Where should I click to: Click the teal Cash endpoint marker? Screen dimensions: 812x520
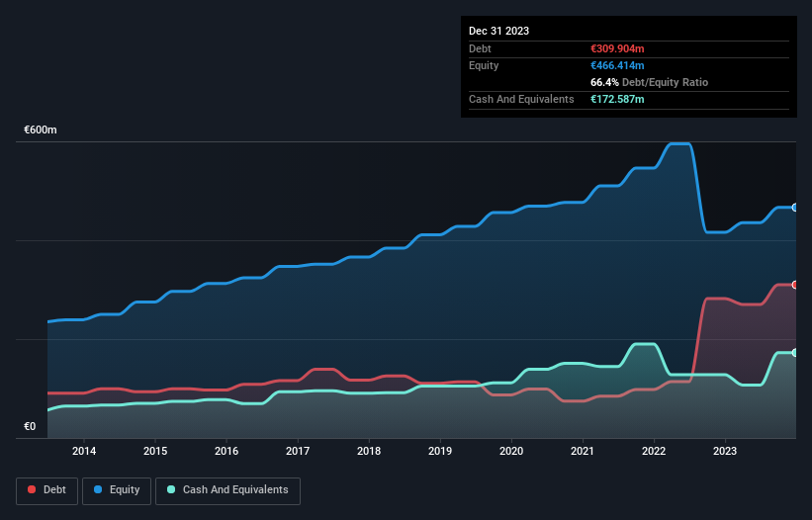[795, 352]
